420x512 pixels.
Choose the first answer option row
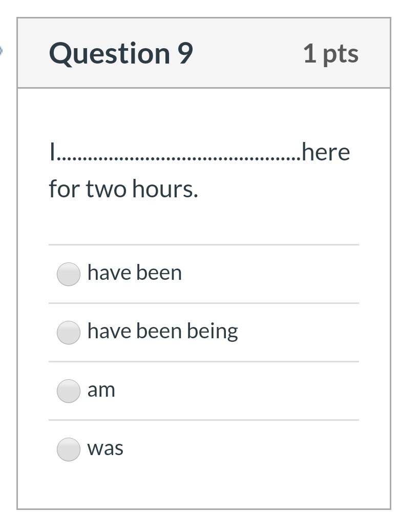(204, 273)
